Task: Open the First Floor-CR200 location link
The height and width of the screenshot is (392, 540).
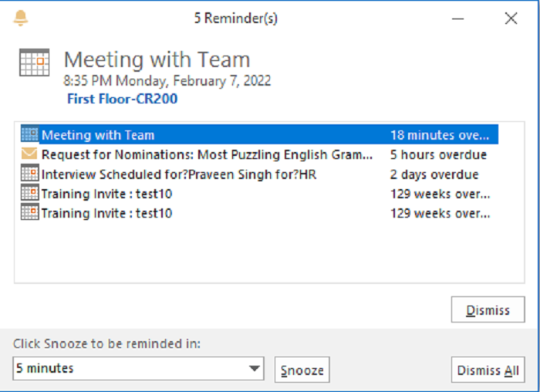Action: click(122, 99)
